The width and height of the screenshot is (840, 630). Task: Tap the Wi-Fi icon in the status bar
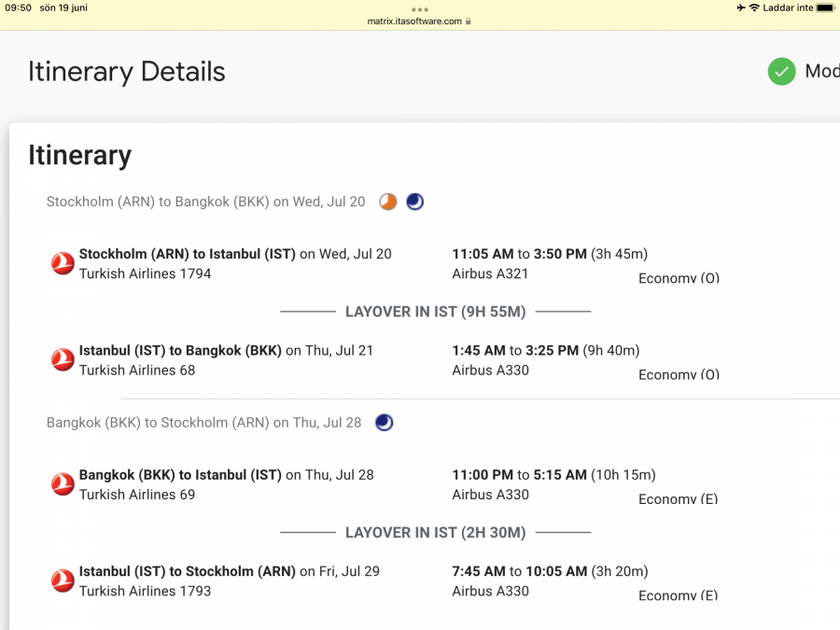(754, 7)
